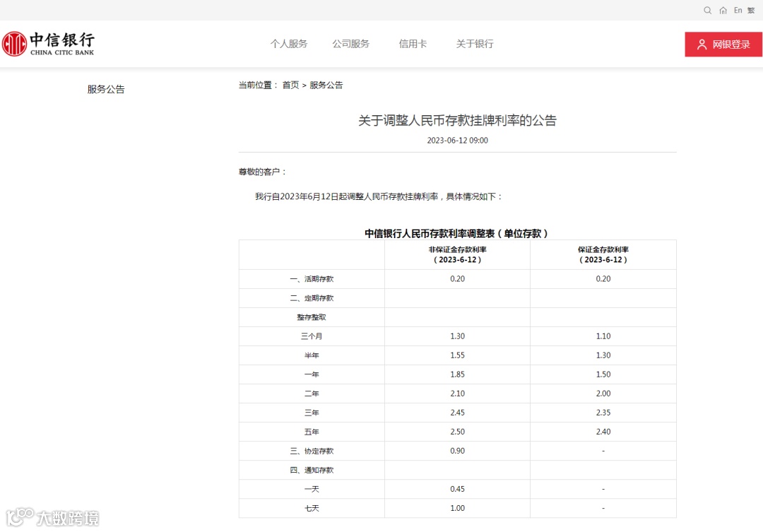This screenshot has width=763, height=532.
Task: Click the 三年 row label
Action: pyautogui.click(x=312, y=413)
